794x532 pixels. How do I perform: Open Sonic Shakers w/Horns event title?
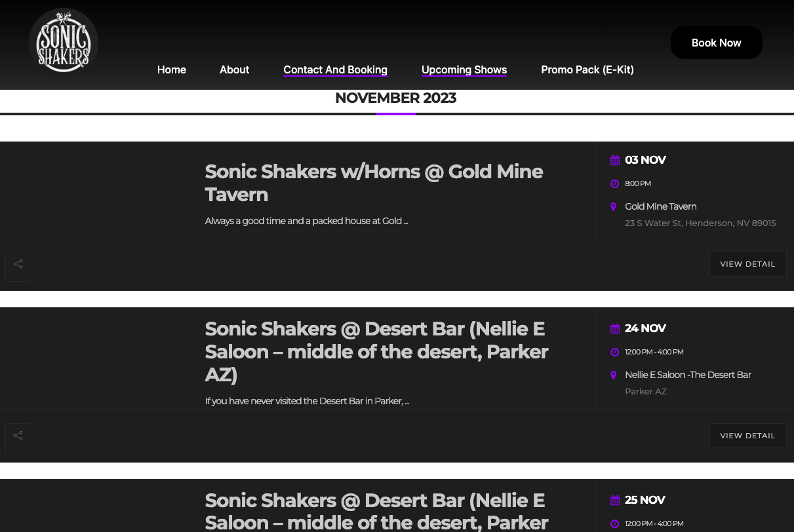point(374,183)
